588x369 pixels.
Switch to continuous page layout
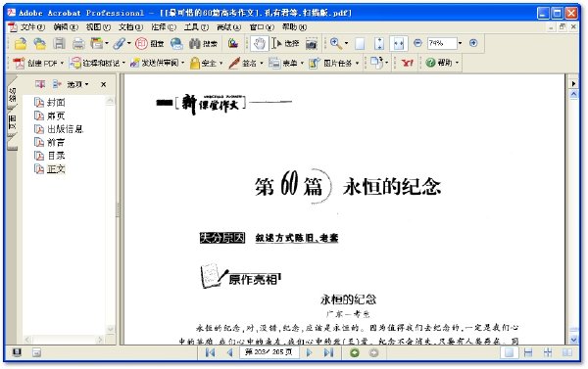(528, 352)
